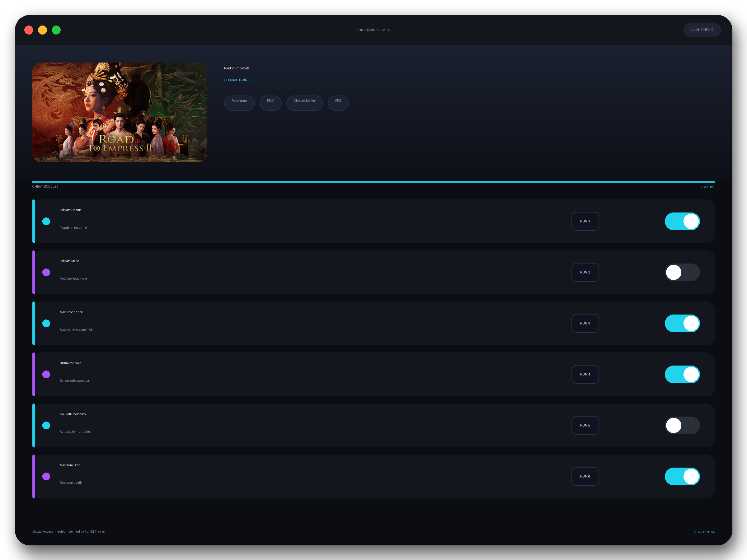Click the FLiNG TRAINER v3.1.0 window title
Image resolution: width=747 pixels, height=560 pixels.
coord(373,30)
